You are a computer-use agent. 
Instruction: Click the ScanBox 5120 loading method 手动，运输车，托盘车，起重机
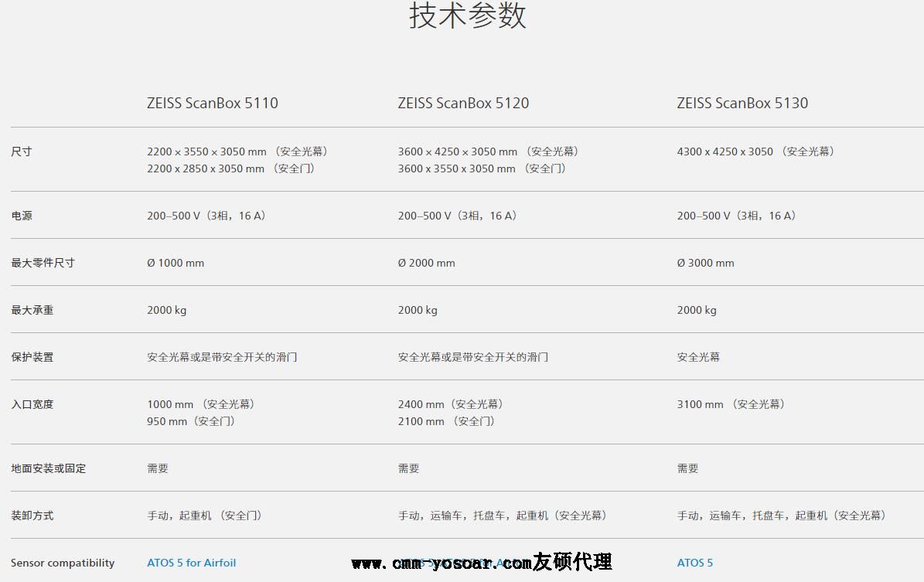[503, 516]
